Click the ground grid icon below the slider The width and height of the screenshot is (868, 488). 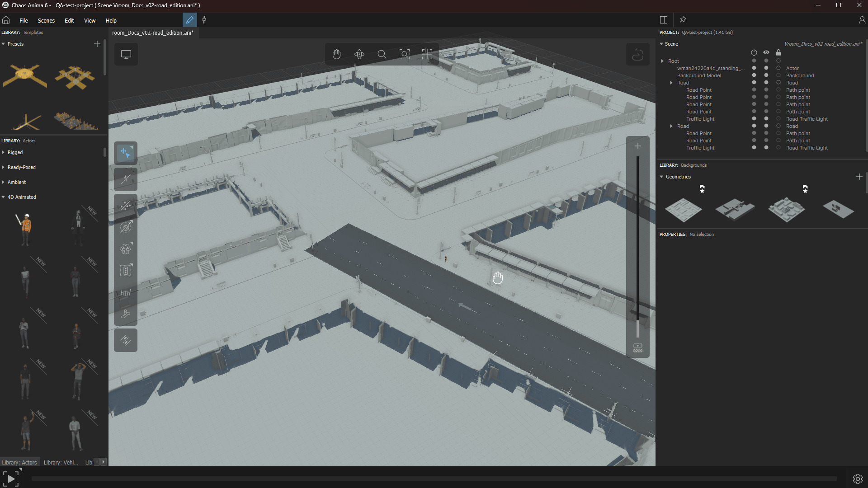(x=638, y=348)
